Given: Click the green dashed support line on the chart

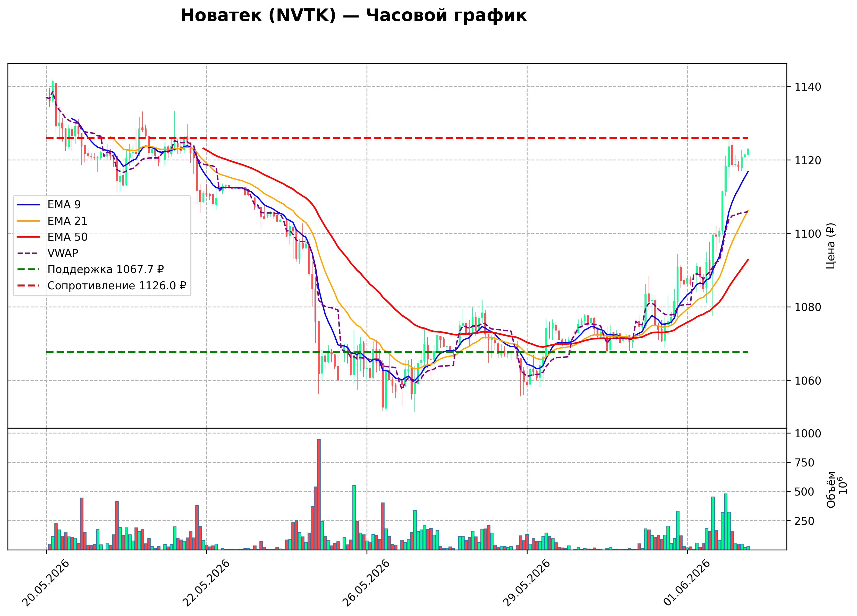Looking at the screenshot, I should [397, 352].
